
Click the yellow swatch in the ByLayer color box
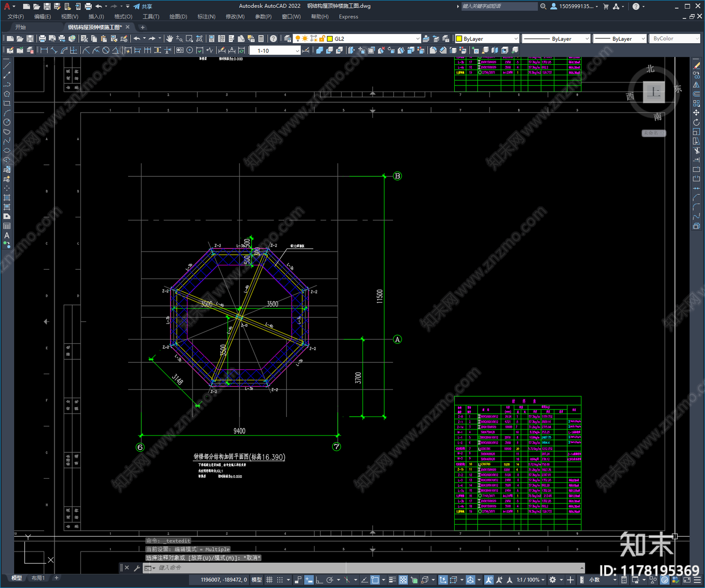(459, 39)
